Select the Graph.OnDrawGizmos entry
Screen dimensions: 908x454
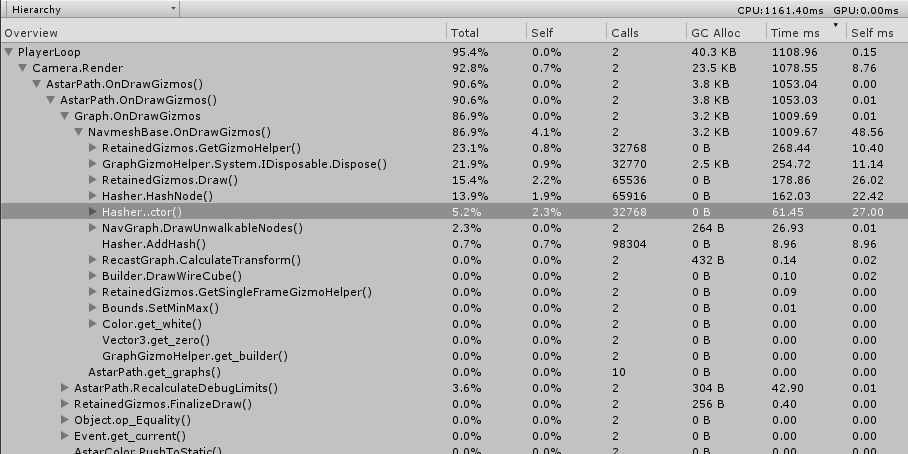(x=137, y=116)
